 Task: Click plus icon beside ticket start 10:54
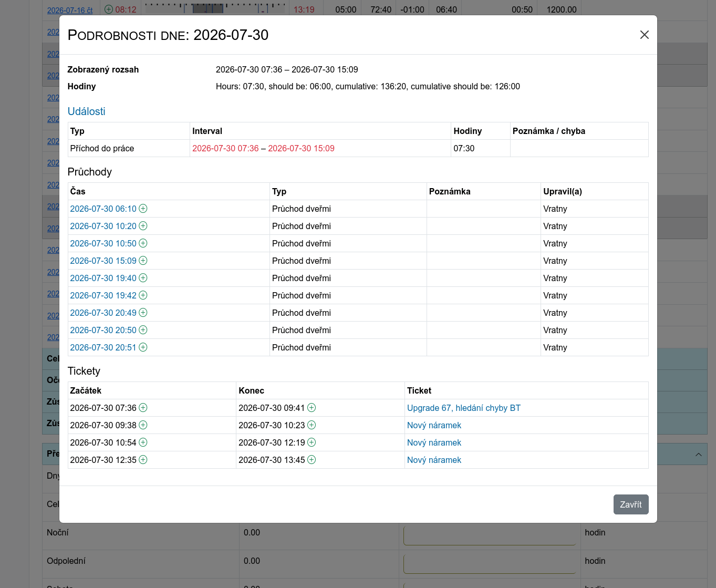pyautogui.click(x=143, y=442)
